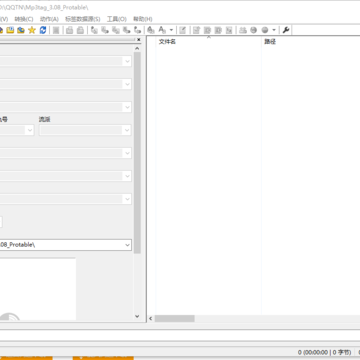The height and width of the screenshot is (360, 360).
Task: Expand the Album Artist field dropdown
Action: (127, 176)
